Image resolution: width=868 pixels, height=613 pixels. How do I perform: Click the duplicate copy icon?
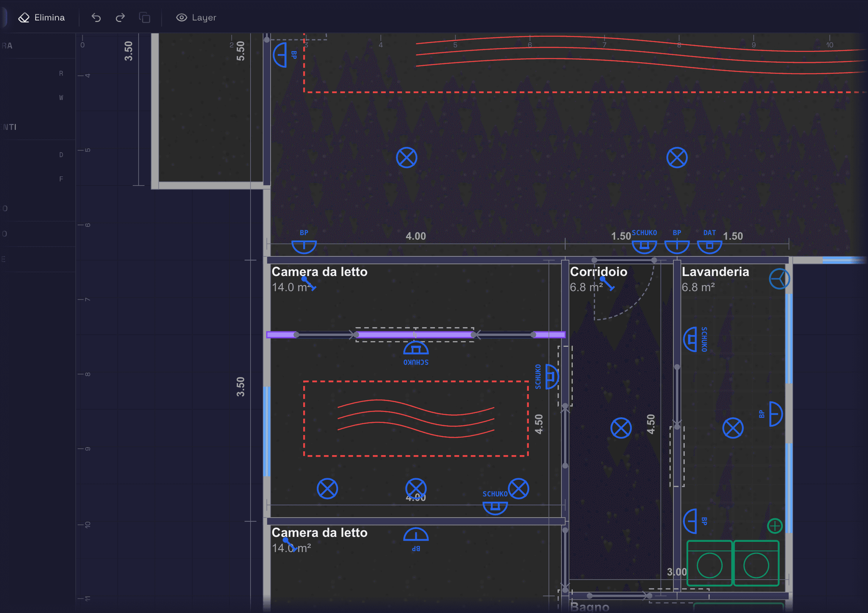(145, 17)
